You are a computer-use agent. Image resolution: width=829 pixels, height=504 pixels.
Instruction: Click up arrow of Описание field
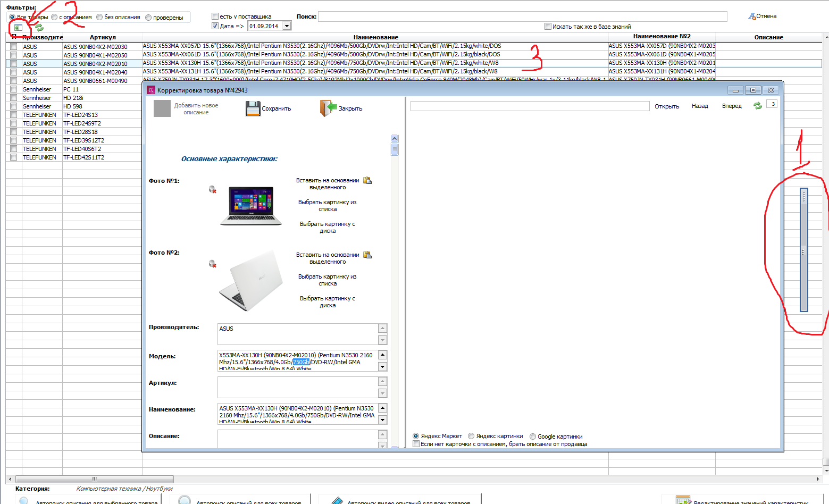(382, 434)
